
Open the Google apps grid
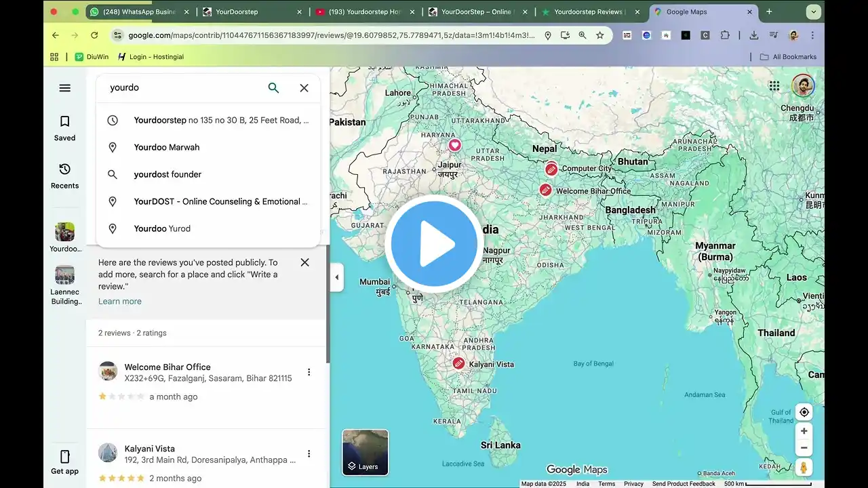coord(774,85)
